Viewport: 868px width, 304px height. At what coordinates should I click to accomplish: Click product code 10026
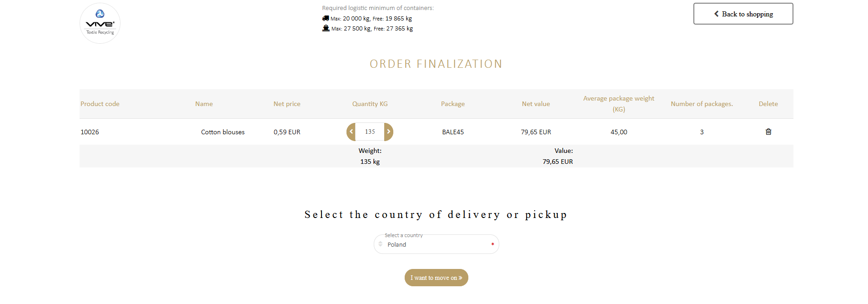[x=90, y=132]
